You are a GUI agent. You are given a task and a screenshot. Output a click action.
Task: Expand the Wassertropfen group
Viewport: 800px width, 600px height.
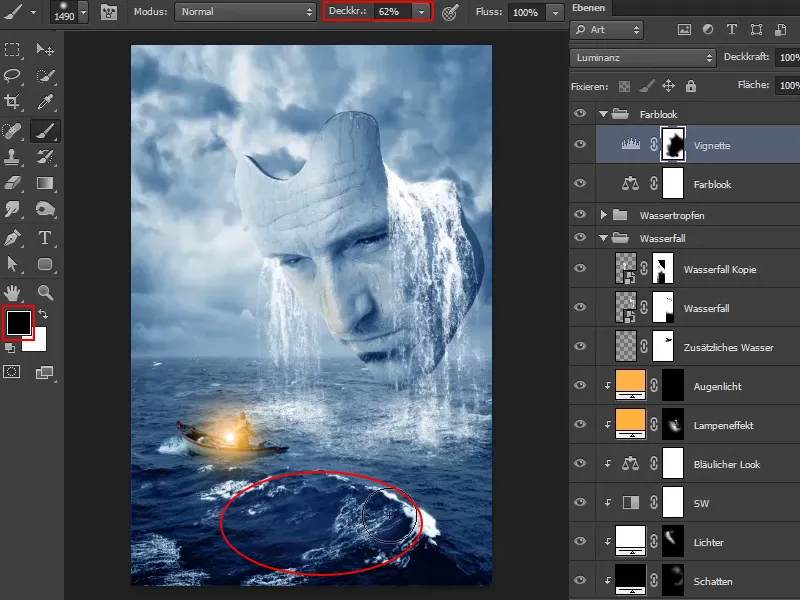click(604, 215)
